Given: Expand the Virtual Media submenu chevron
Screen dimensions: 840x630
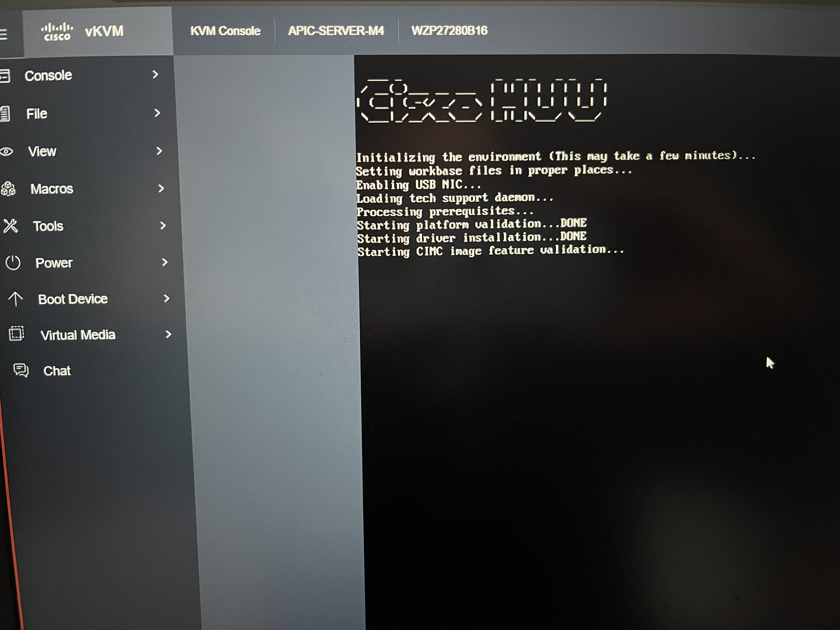Looking at the screenshot, I should (x=169, y=334).
